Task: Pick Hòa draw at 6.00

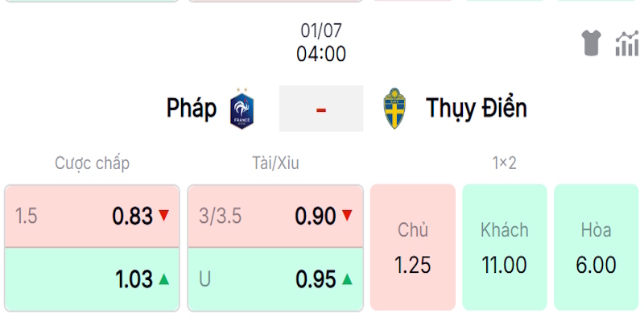Action: [x=596, y=247]
